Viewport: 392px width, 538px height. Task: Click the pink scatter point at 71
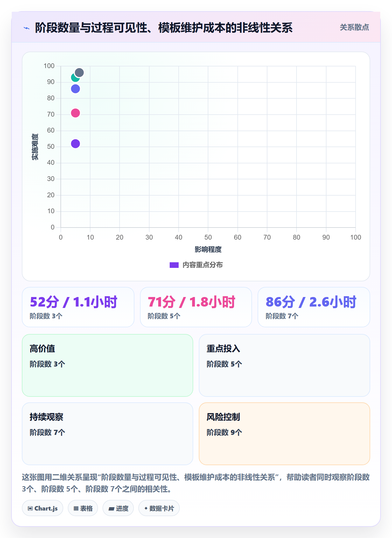click(75, 113)
